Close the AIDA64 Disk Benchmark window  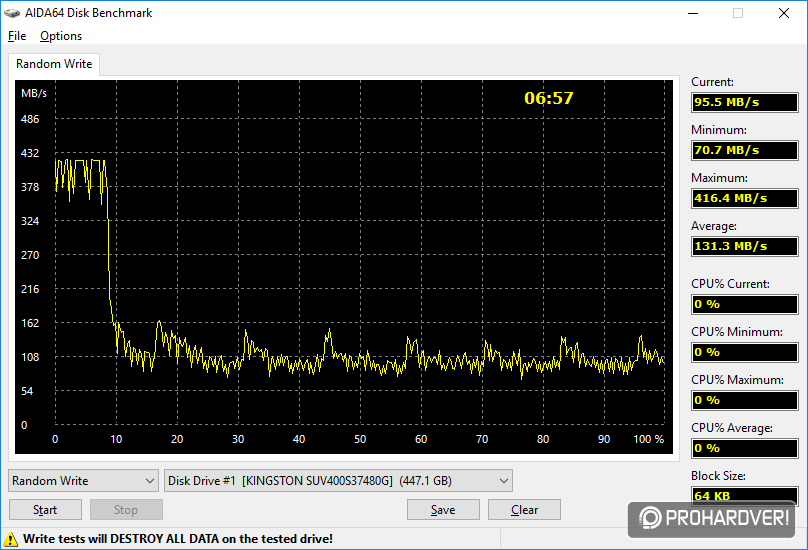point(784,13)
